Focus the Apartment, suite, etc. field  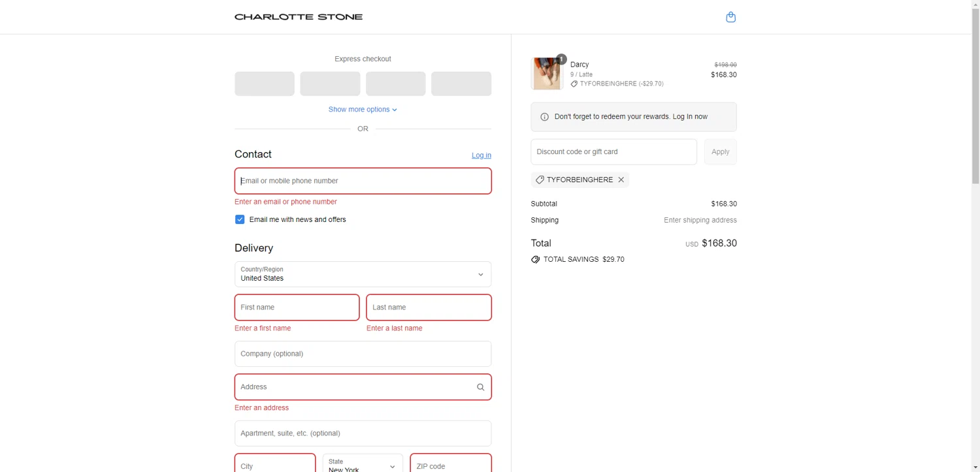[x=363, y=433]
